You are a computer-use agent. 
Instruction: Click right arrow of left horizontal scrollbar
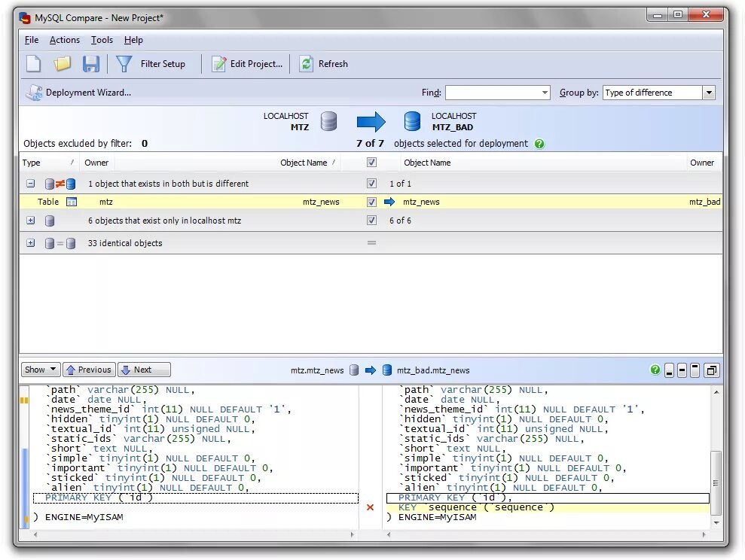tap(352, 534)
